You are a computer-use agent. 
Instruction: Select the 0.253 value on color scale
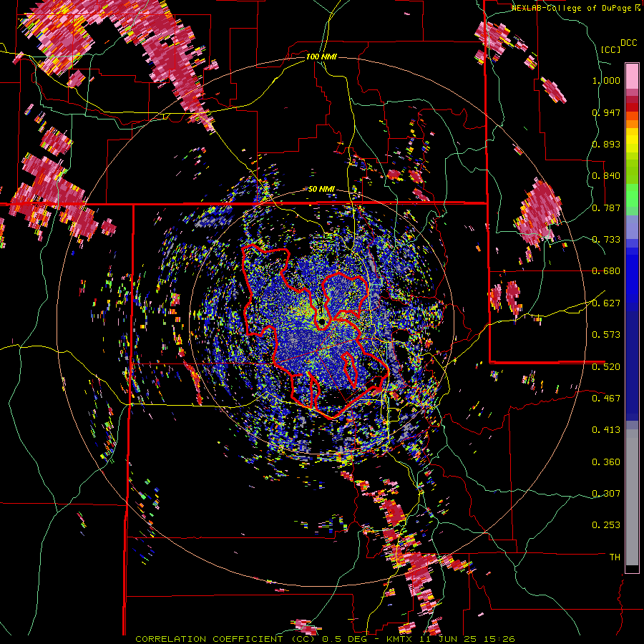(x=606, y=525)
